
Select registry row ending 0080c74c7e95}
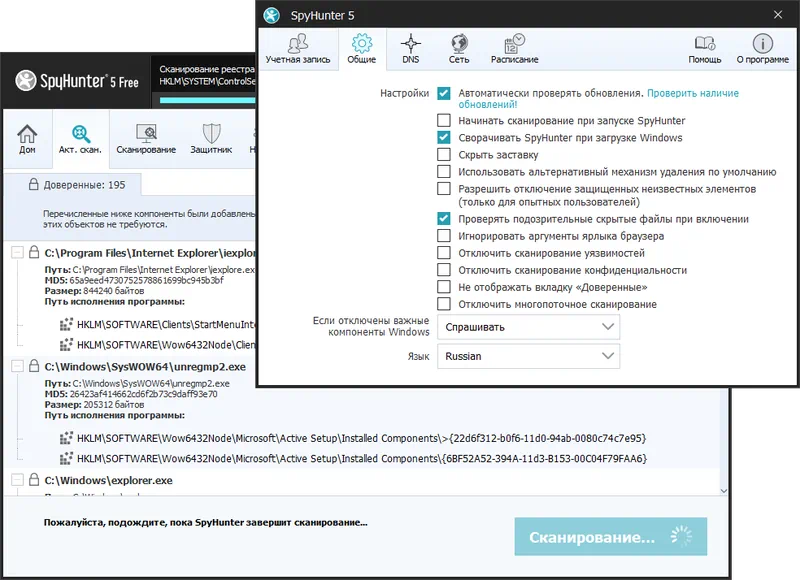(362, 438)
